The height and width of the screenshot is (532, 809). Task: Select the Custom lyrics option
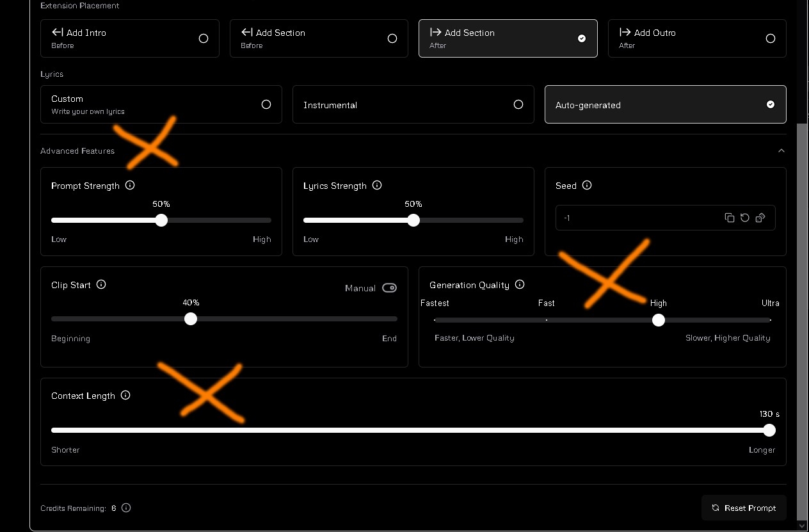[x=161, y=104]
